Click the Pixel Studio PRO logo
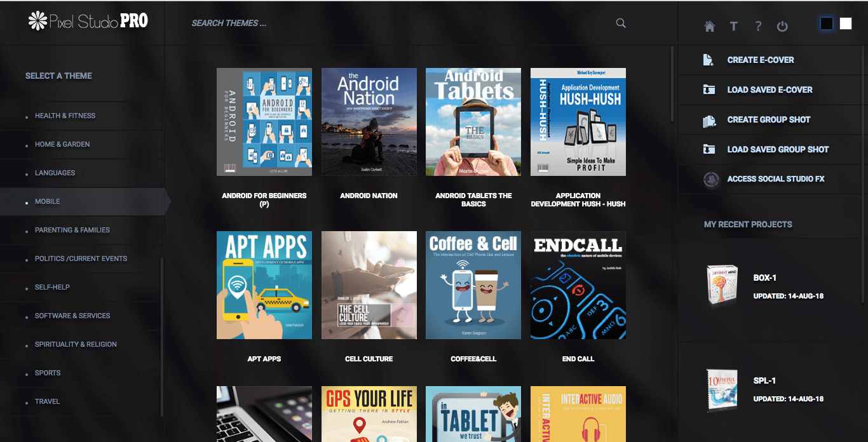Viewport: 868px width, 442px height. click(88, 21)
